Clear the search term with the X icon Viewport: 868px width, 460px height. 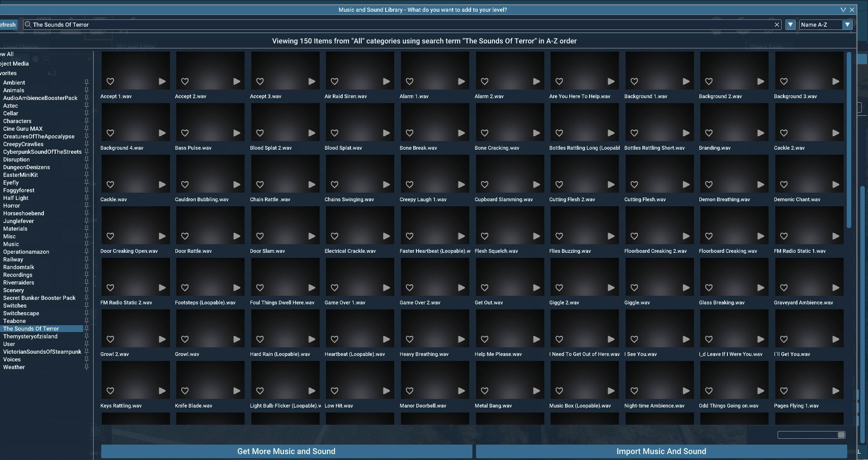pos(777,24)
